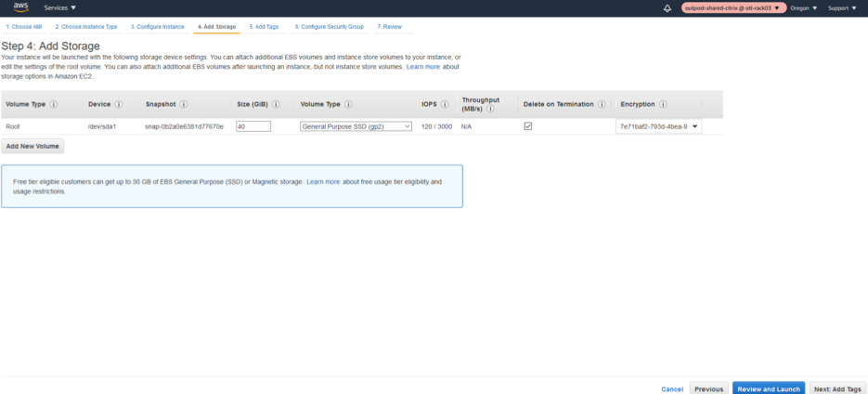Click the N/A throughput value
The width and height of the screenshot is (868, 394).
466,127
